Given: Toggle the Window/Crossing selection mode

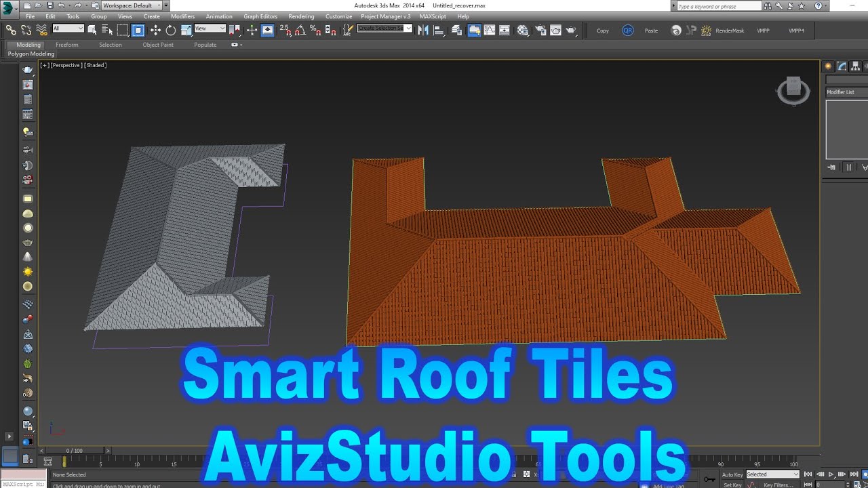Looking at the screenshot, I should [138, 30].
